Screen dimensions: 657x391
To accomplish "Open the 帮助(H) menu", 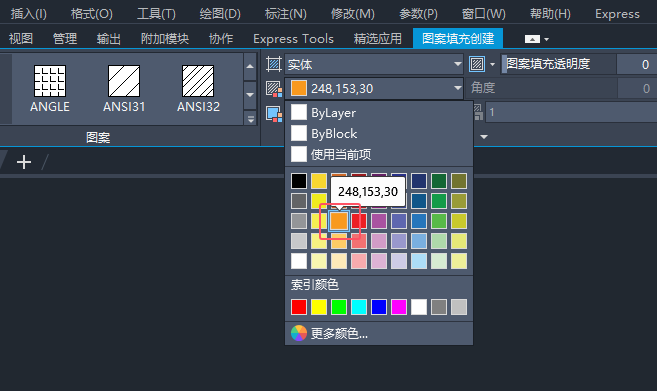I will click(x=550, y=14).
